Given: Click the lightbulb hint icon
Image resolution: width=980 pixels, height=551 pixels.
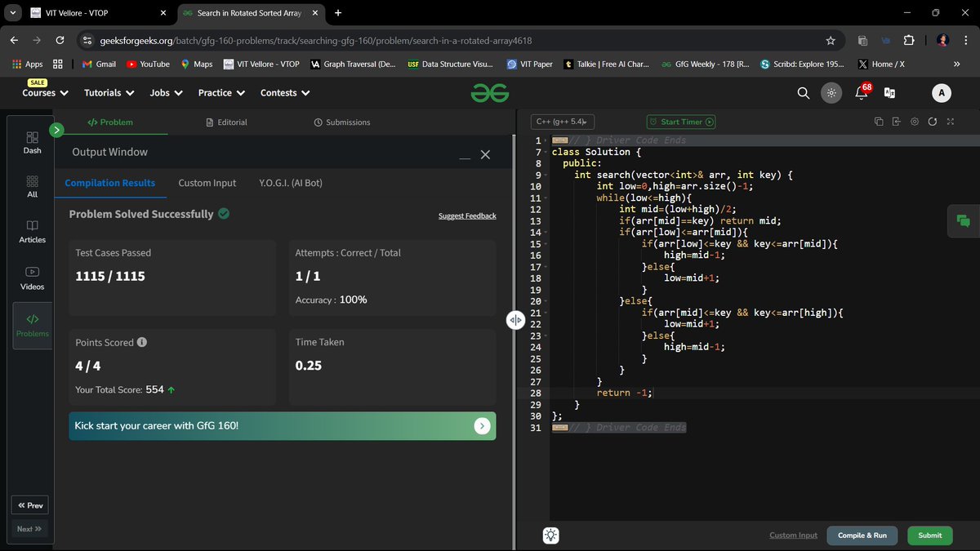Looking at the screenshot, I should coord(551,535).
